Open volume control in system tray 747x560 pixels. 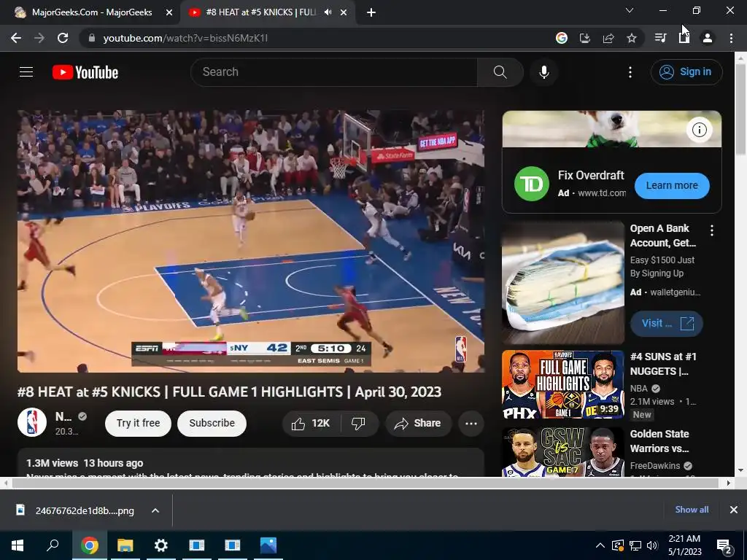tap(652, 545)
